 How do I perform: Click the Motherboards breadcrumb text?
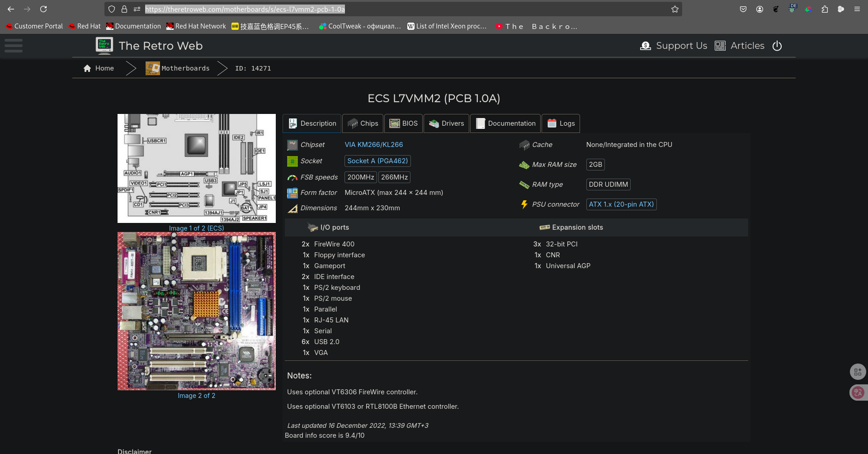click(x=186, y=68)
